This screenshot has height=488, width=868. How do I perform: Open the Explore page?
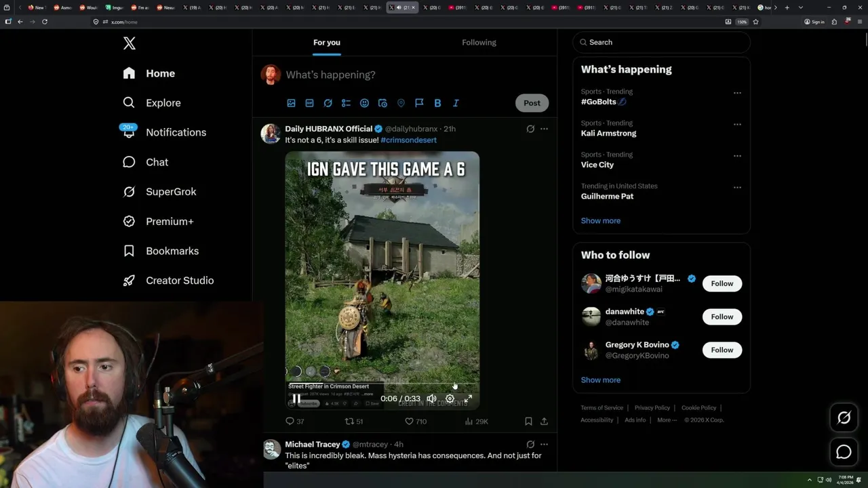pyautogui.click(x=152, y=103)
